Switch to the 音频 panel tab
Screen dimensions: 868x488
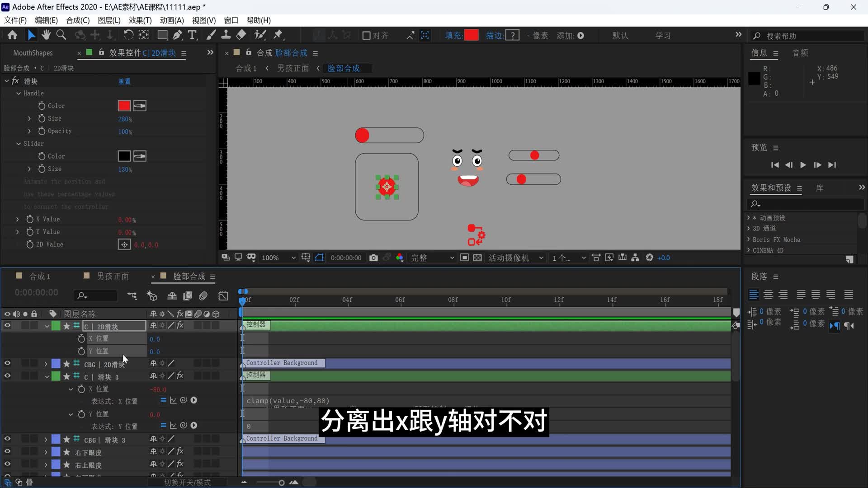pyautogui.click(x=800, y=53)
